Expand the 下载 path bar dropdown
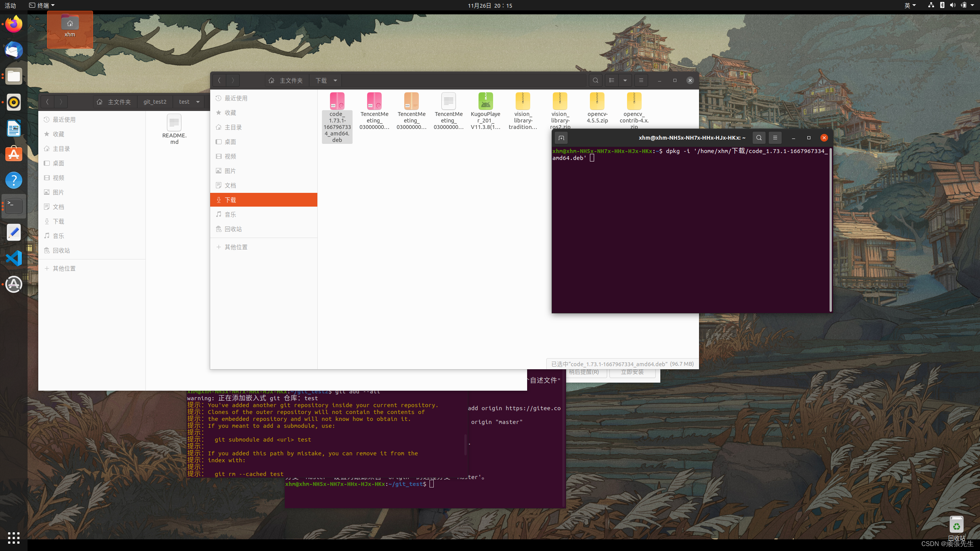The image size is (980, 551). click(335, 80)
